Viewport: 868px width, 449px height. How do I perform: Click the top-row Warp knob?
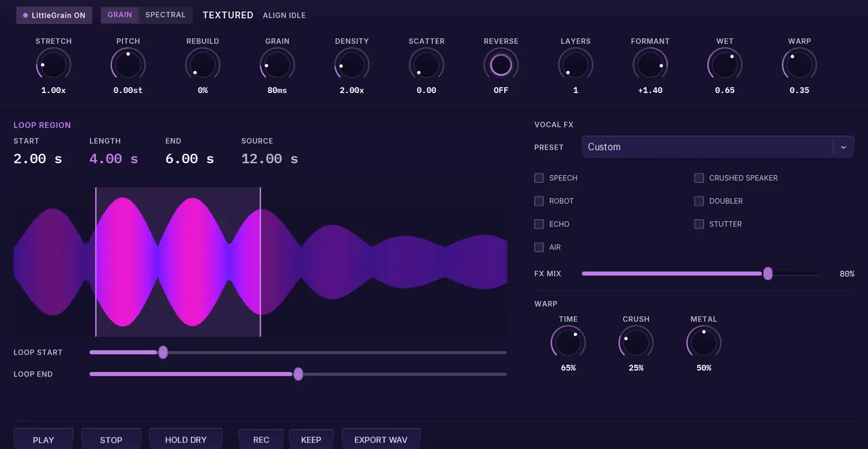[799, 65]
